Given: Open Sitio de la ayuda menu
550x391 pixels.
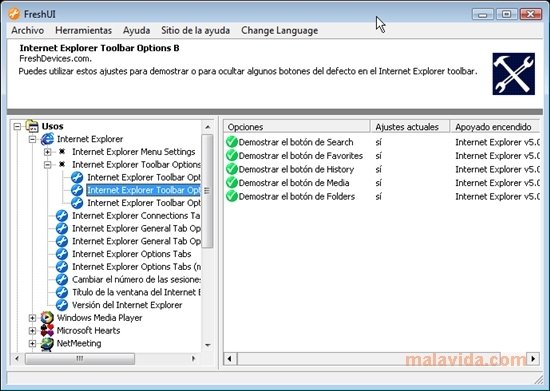Looking at the screenshot, I should (195, 31).
